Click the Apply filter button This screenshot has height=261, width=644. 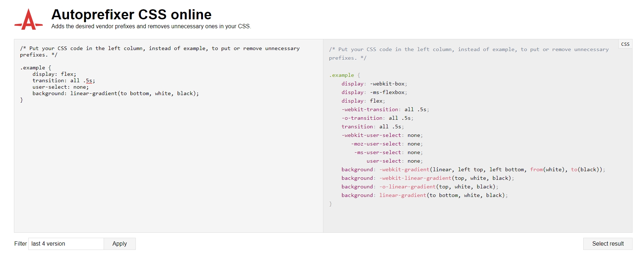click(x=120, y=244)
